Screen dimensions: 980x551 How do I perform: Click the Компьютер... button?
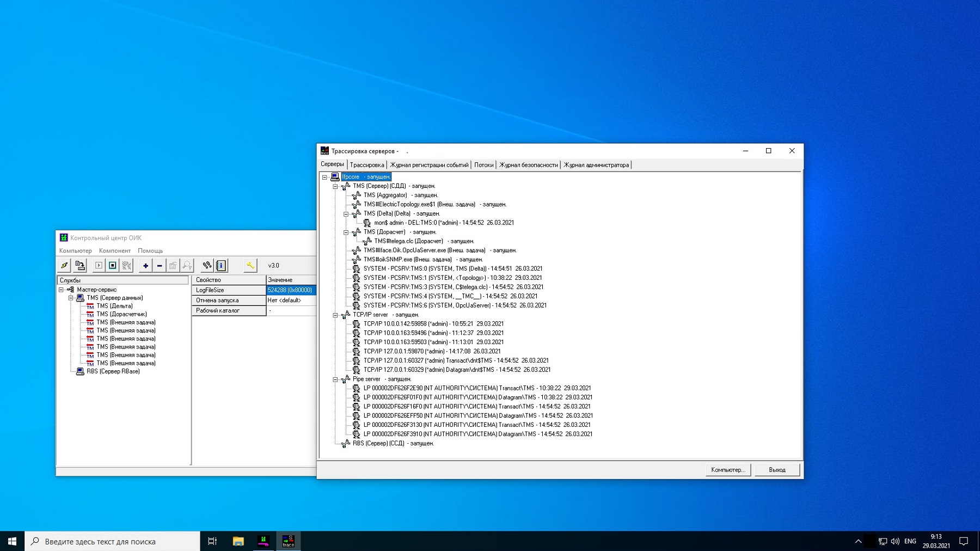click(728, 470)
